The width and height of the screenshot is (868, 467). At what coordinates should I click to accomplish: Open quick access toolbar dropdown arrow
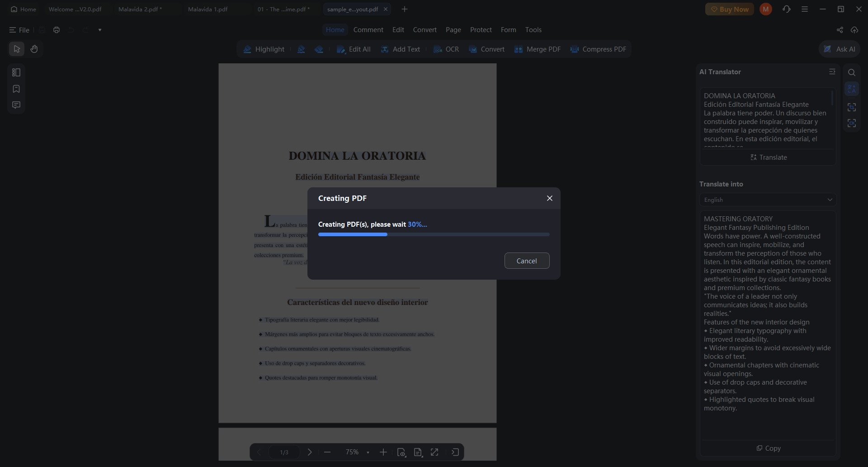pos(100,30)
